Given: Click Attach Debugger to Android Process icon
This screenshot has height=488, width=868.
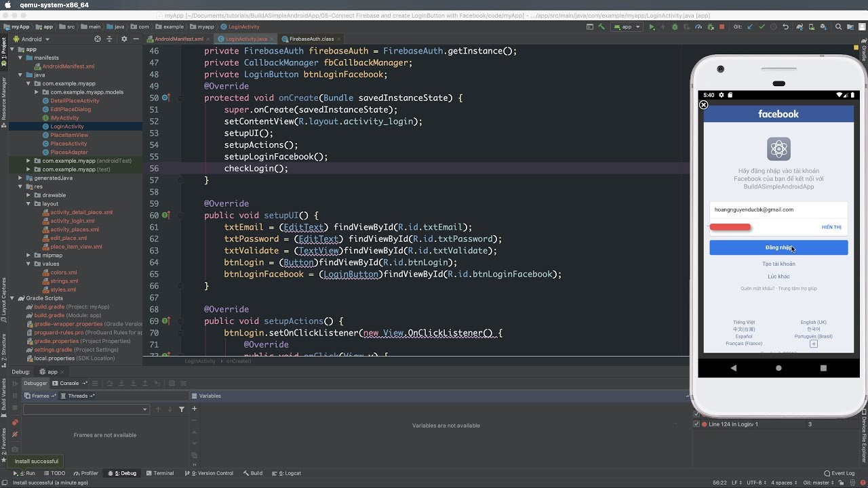Looking at the screenshot, I should [x=711, y=27].
